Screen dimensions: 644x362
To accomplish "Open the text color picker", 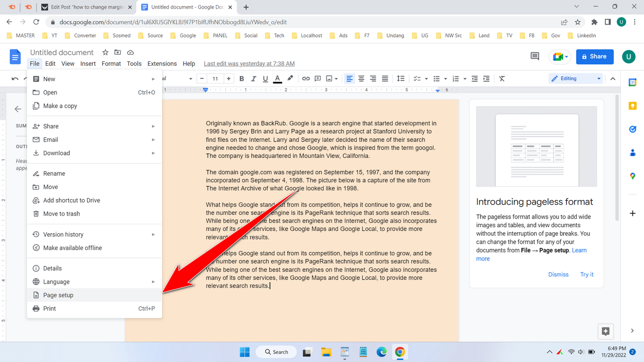I will tap(277, 78).
